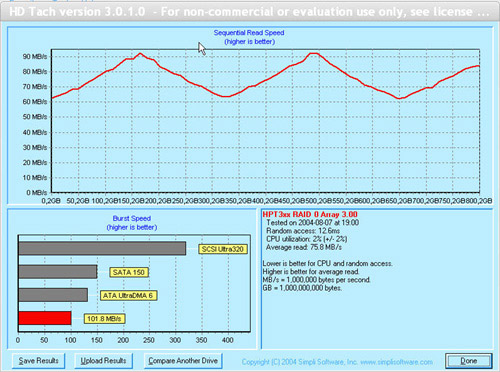The width and height of the screenshot is (500, 372).
Task: Select the SATA 150 label
Action: click(129, 272)
